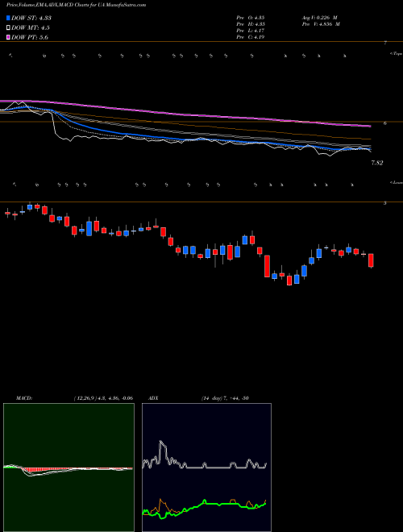Click the white DOW MT legend swatch

pyautogui.click(x=8, y=28)
